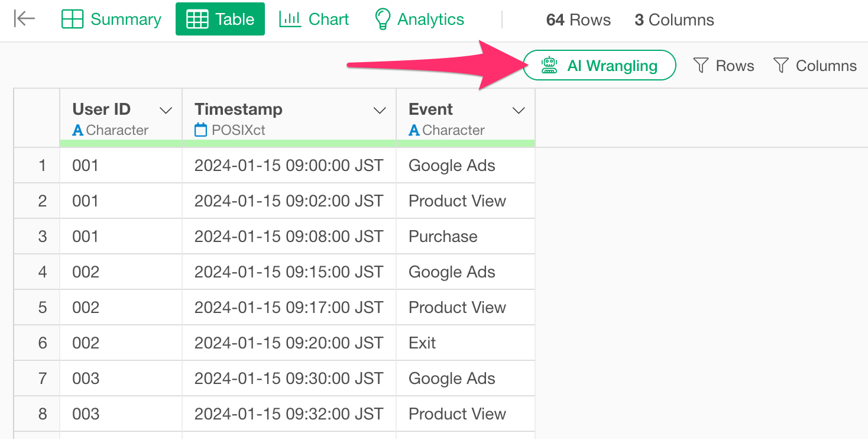Click the Columns funnel icon
The height and width of the screenshot is (439, 868).
point(780,66)
